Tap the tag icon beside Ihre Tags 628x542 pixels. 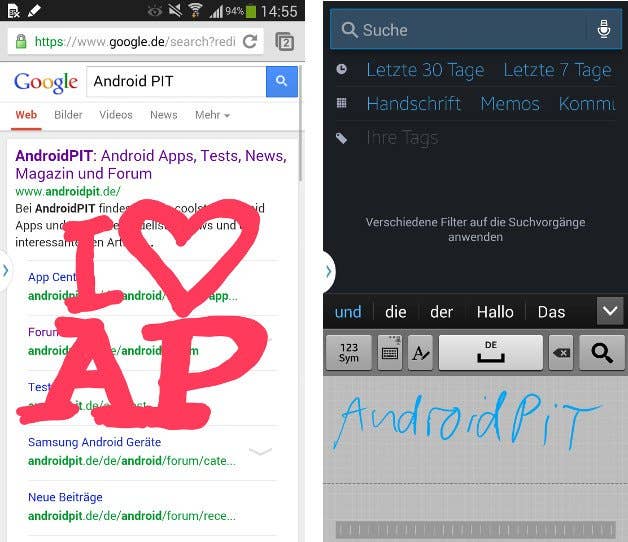click(x=341, y=138)
